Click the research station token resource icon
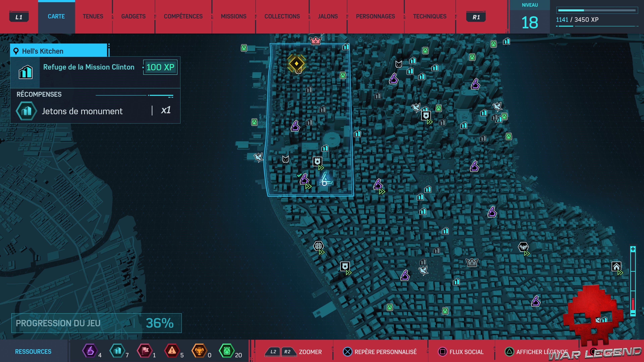644x362 pixels. tap(90, 351)
